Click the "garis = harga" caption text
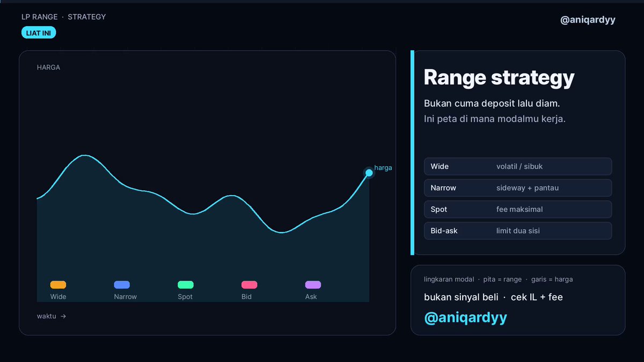This screenshot has height=362, width=644. (x=552, y=279)
